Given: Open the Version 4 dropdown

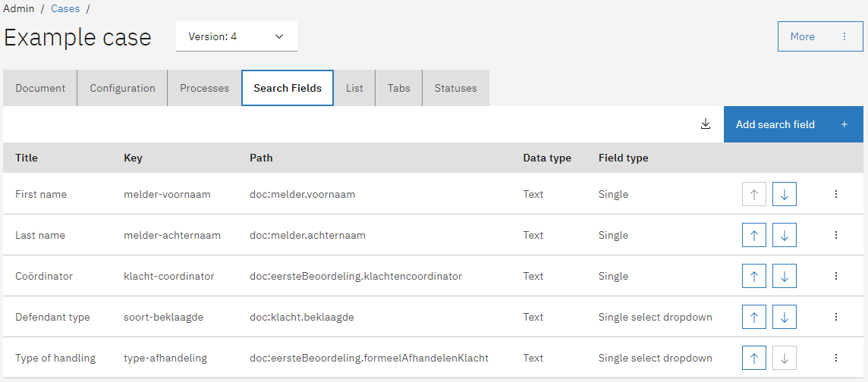Looking at the screenshot, I should click(x=236, y=36).
